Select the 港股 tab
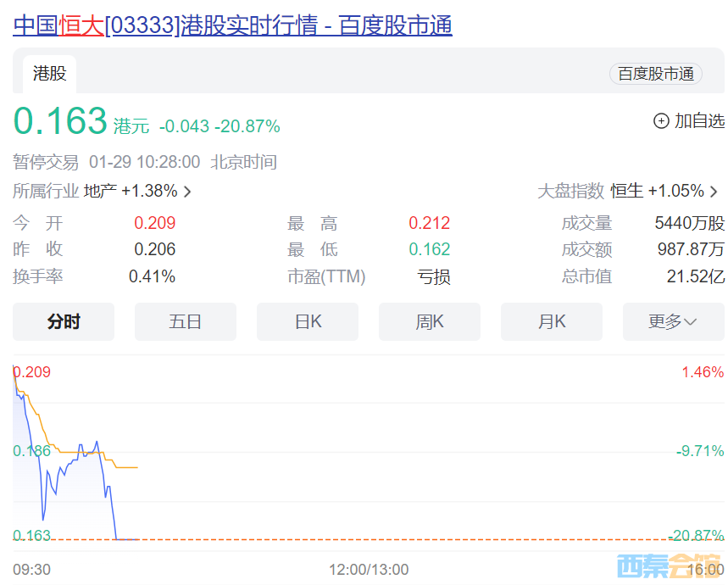This screenshot has height=585, width=728. tap(49, 74)
